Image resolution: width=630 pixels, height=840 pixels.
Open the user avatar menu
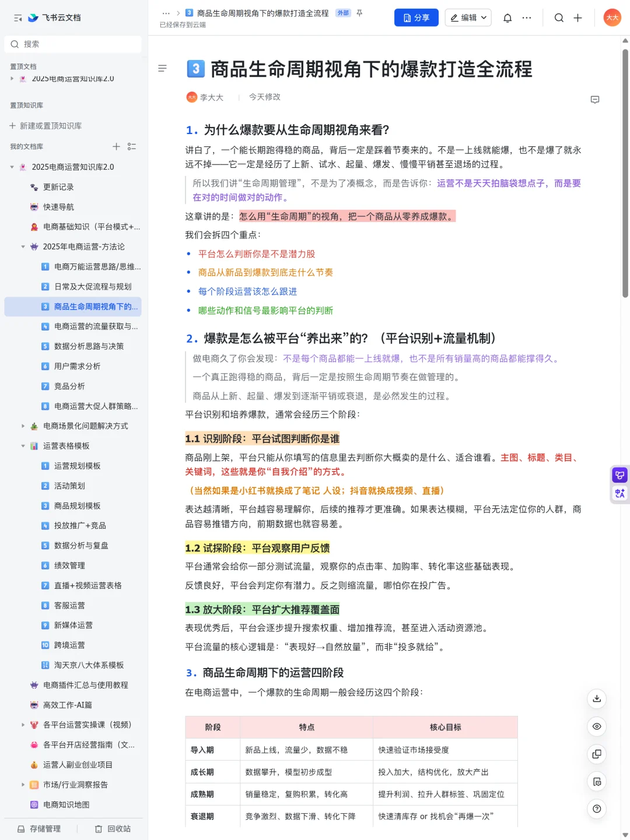coord(612,17)
